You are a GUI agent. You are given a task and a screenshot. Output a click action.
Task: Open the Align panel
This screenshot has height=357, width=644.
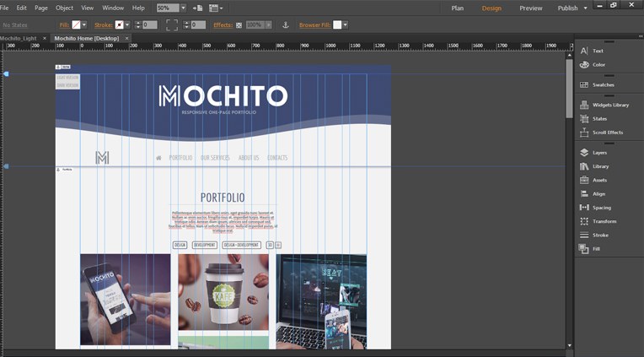pos(598,193)
